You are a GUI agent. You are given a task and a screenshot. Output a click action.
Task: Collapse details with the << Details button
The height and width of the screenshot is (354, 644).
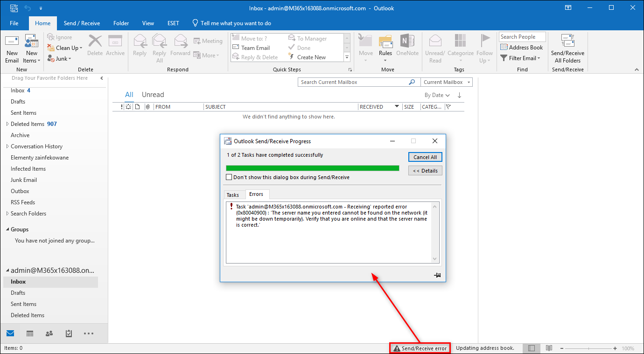coord(425,170)
